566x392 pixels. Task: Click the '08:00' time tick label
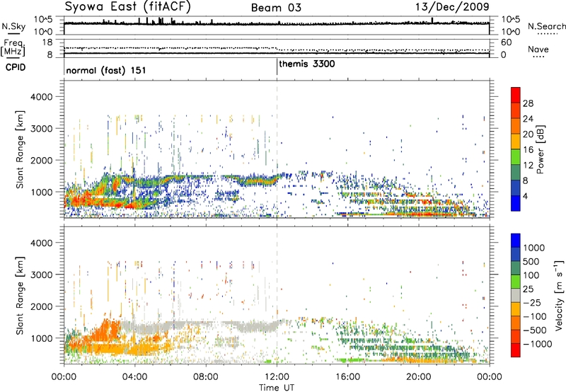[206, 377]
